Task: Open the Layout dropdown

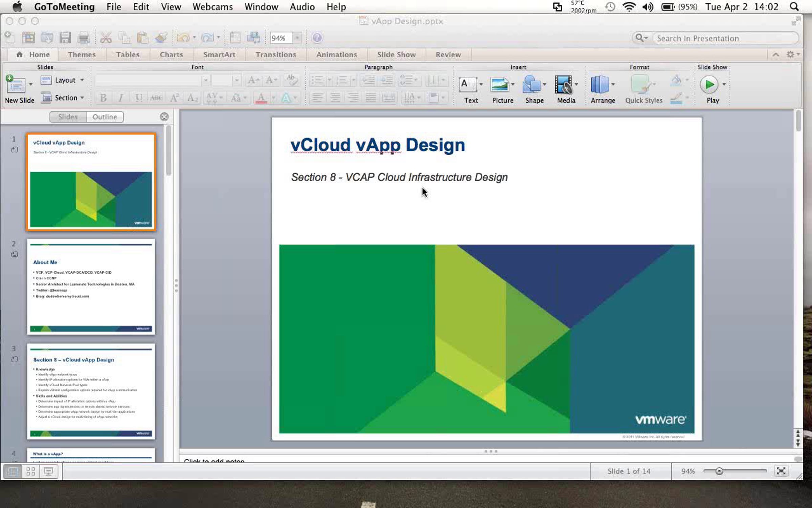Action: 62,80
